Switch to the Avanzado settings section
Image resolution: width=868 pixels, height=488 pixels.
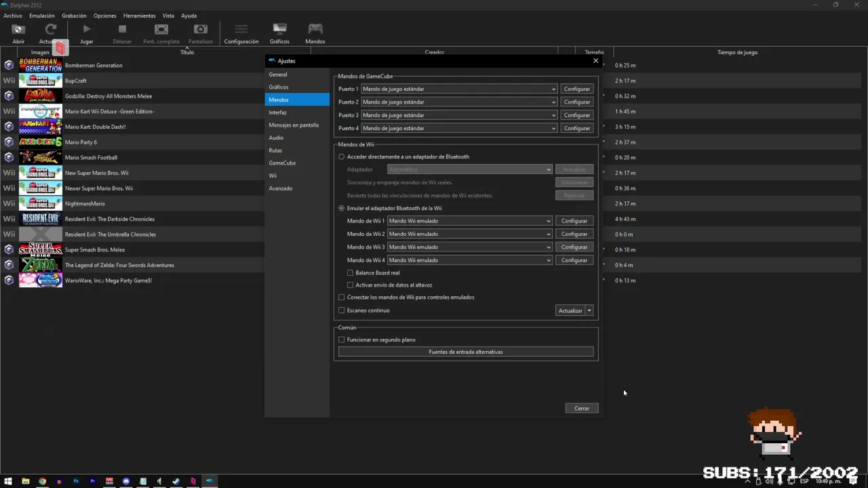297,188
